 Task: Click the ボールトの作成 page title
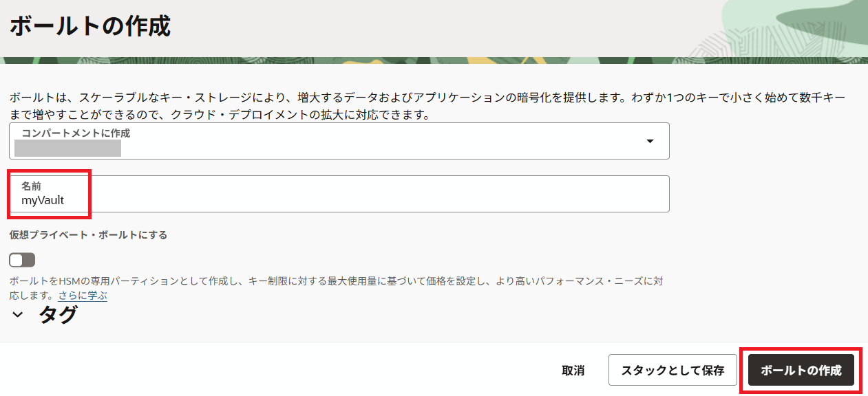tap(89, 27)
